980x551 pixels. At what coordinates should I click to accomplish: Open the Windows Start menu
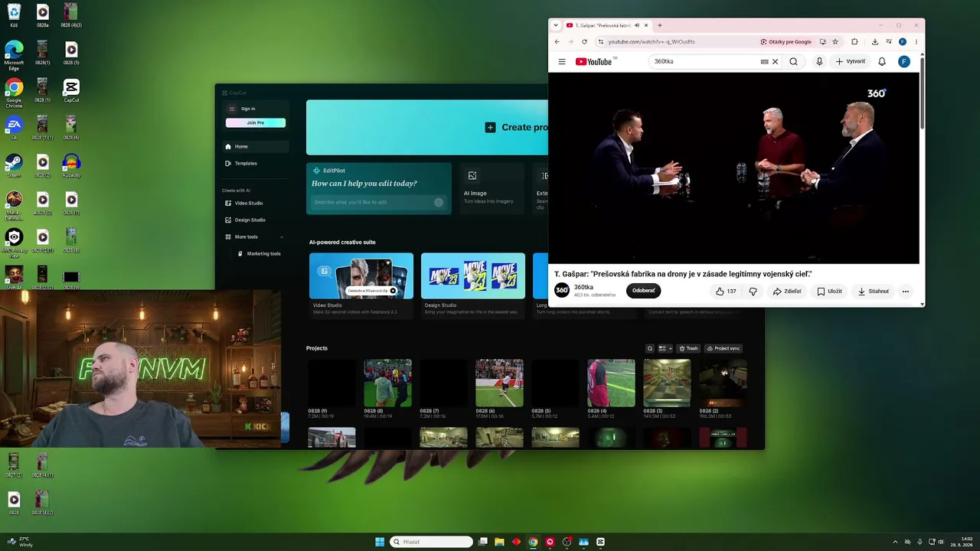pyautogui.click(x=380, y=542)
